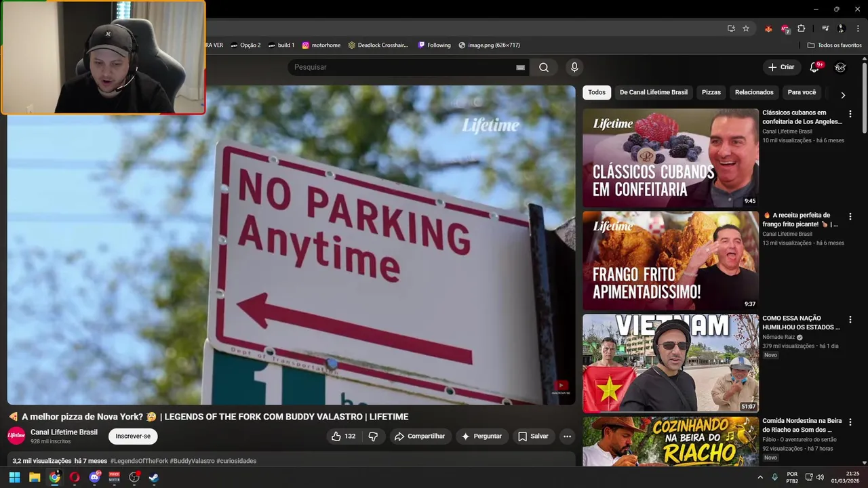
Task: Open Steam from taskbar
Action: [x=154, y=477]
